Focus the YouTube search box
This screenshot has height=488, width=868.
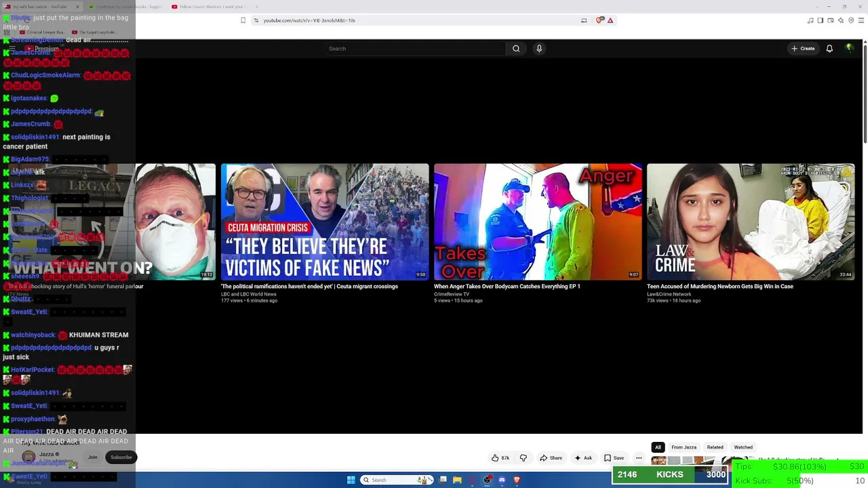coord(415,49)
